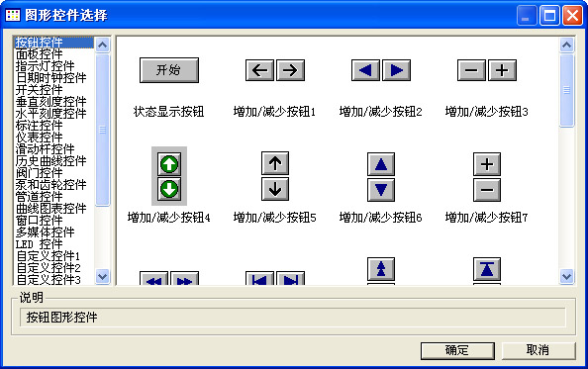Select 仪表控件 in the category list
The height and width of the screenshot is (369, 588).
point(54,138)
